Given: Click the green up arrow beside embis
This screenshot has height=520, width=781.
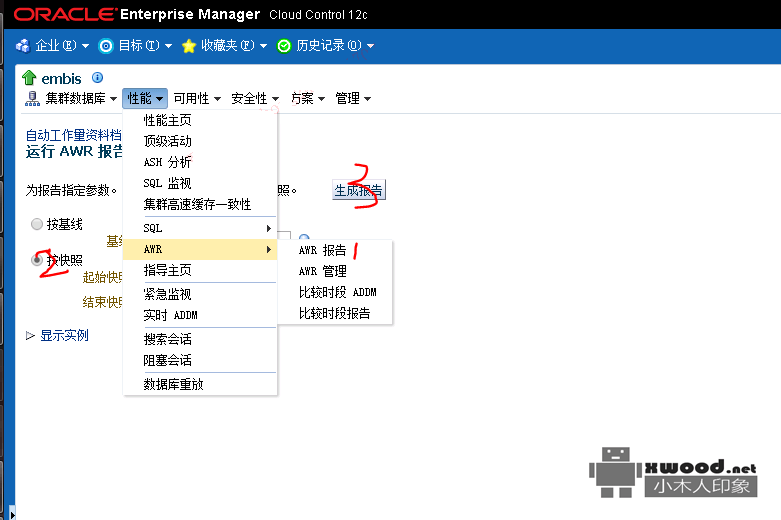Looking at the screenshot, I should (x=29, y=78).
